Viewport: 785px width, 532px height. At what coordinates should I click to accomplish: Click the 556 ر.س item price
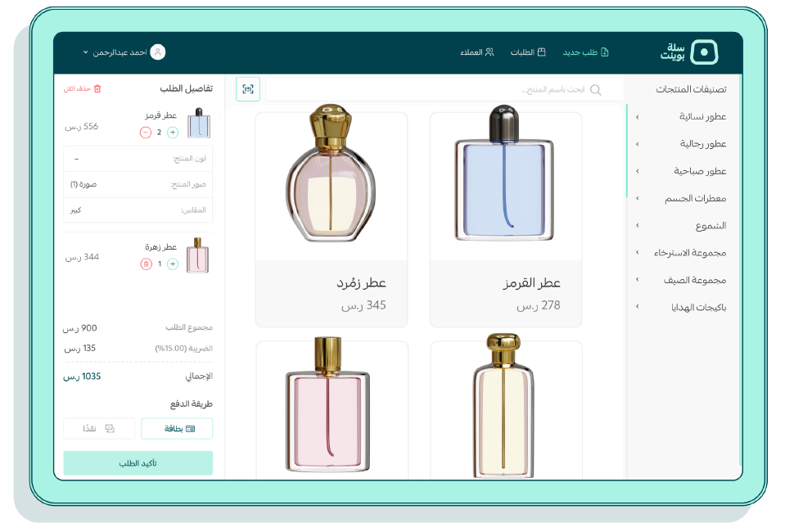tap(82, 127)
